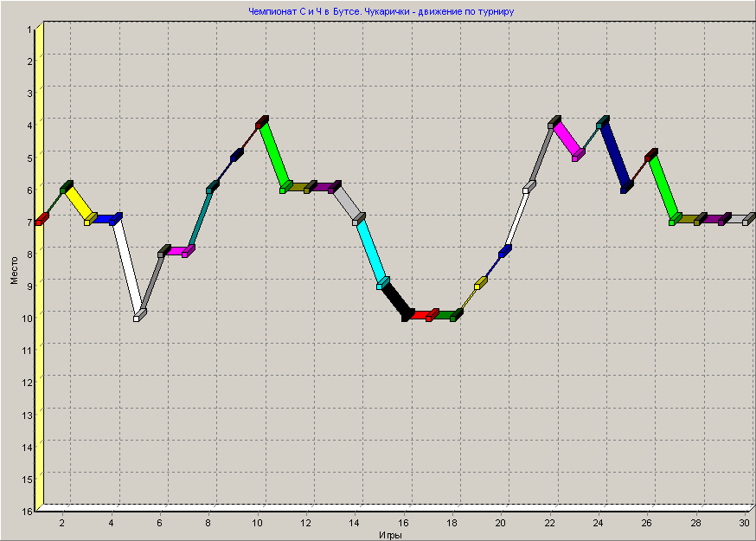Screen dimensions: 756x541
Task: Click the "26" label on the Игры axis
Action: click(x=646, y=523)
